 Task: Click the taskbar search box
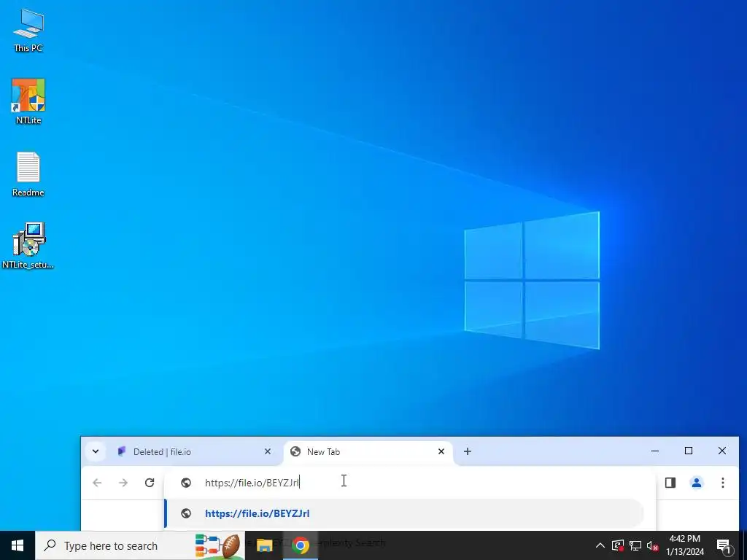[x=140, y=545]
